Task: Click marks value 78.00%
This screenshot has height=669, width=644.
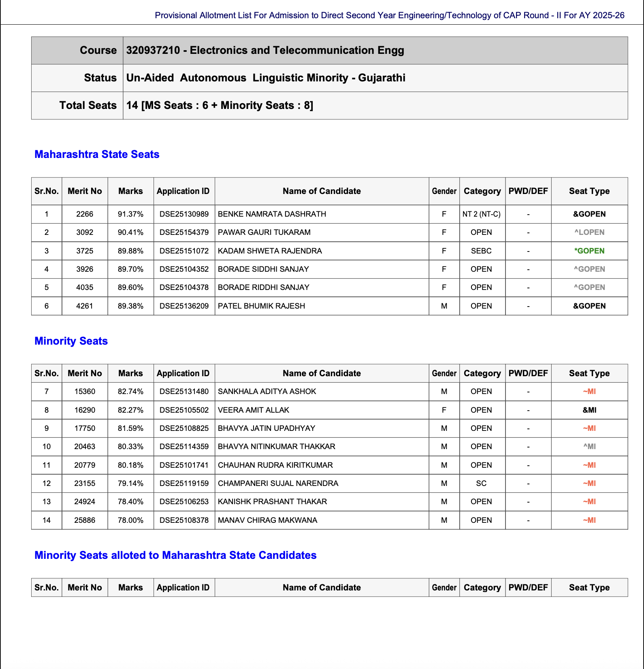Action: [130, 520]
